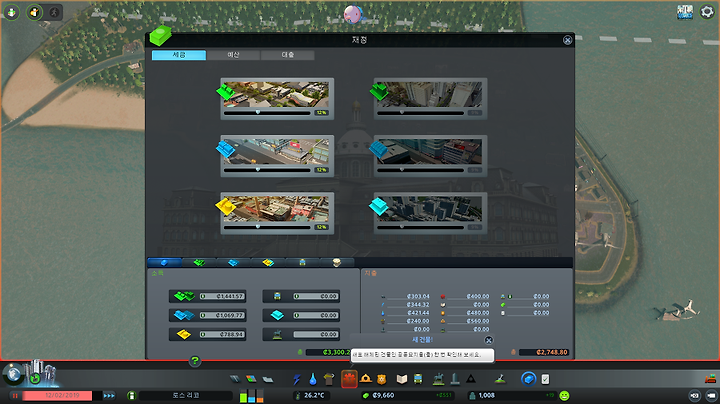Select the last income filter tab
The image size is (720, 404).
[x=337, y=263]
